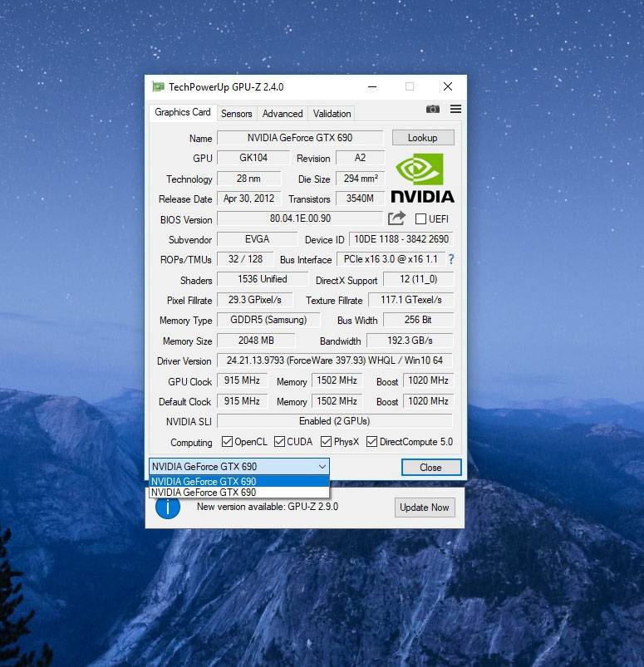Click the bus interface question mark

(451, 259)
